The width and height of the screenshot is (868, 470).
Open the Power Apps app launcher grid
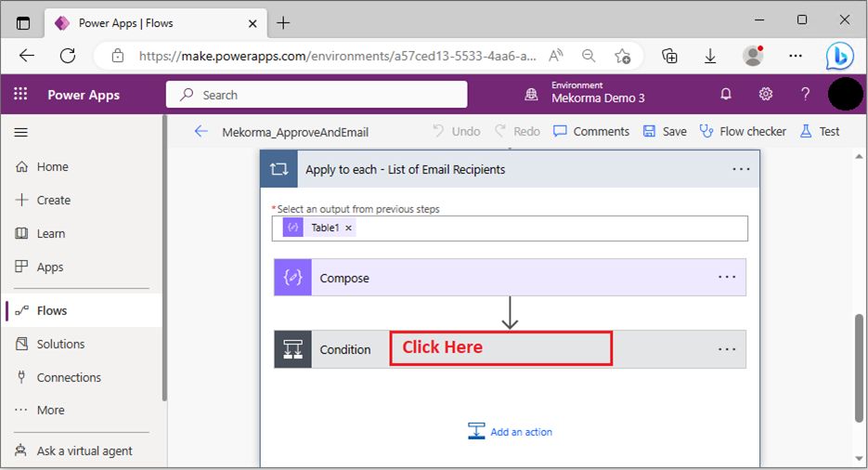(x=20, y=94)
